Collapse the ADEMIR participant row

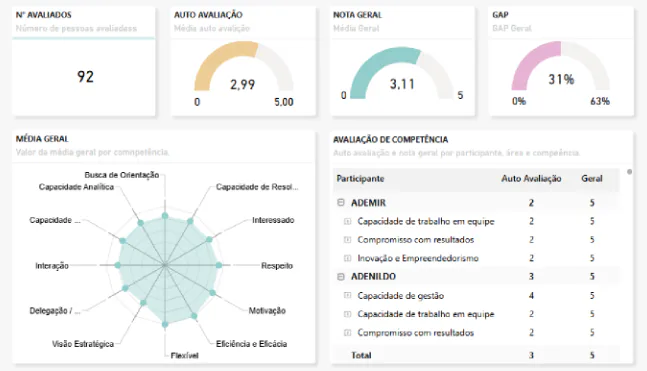point(341,203)
